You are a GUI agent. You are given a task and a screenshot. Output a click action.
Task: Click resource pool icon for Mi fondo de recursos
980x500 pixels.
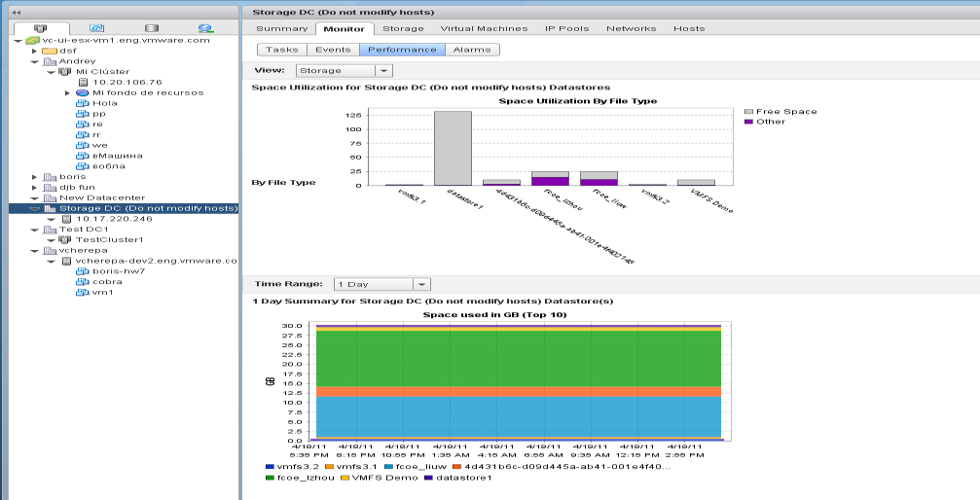coord(82,92)
